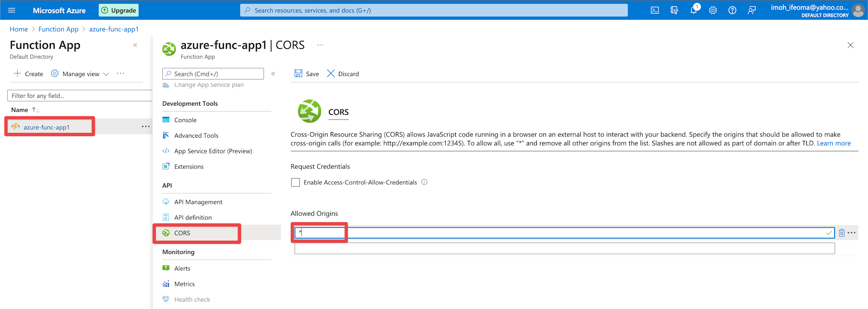
Task: Open more options next to the CORS title
Action: point(320,45)
